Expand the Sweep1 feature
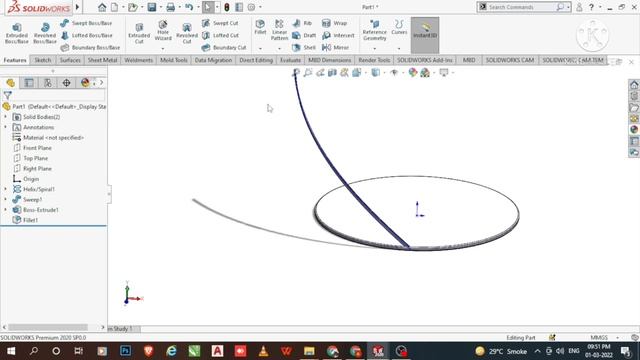 tap(5, 199)
